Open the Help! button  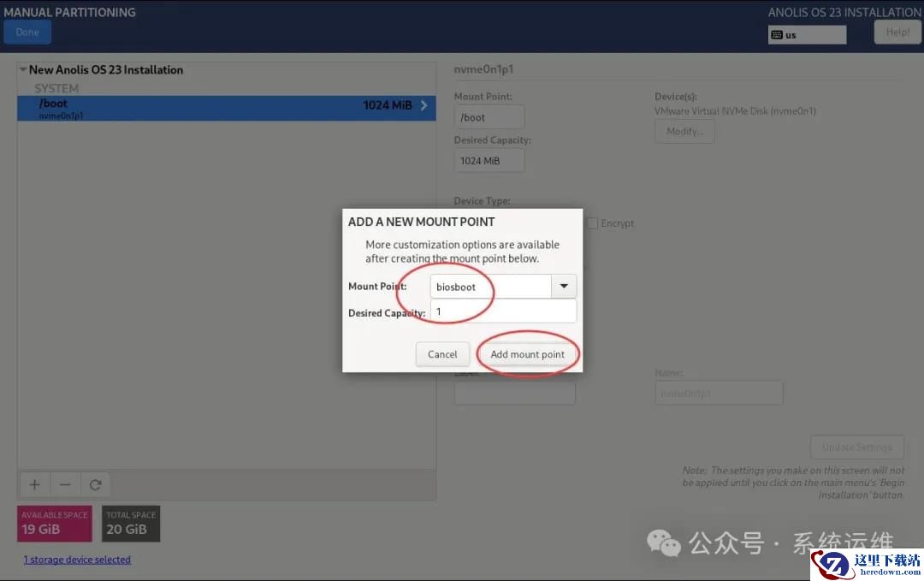[x=897, y=32]
